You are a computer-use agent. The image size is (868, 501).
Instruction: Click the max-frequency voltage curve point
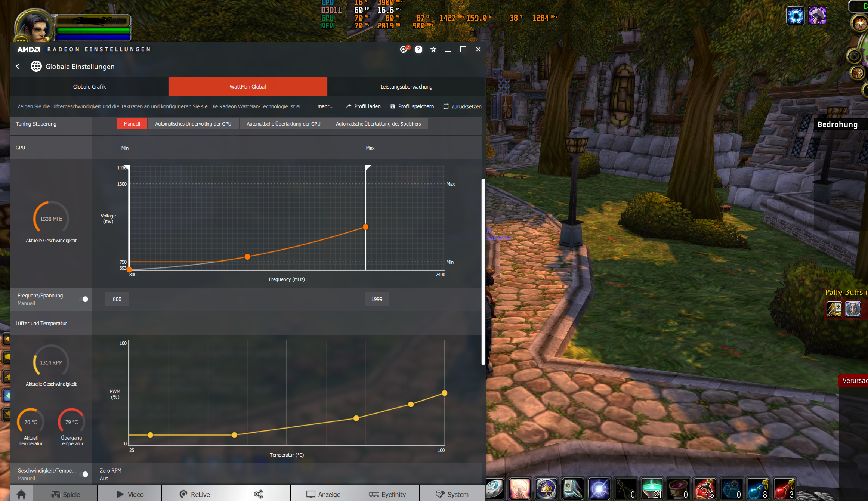365,227
